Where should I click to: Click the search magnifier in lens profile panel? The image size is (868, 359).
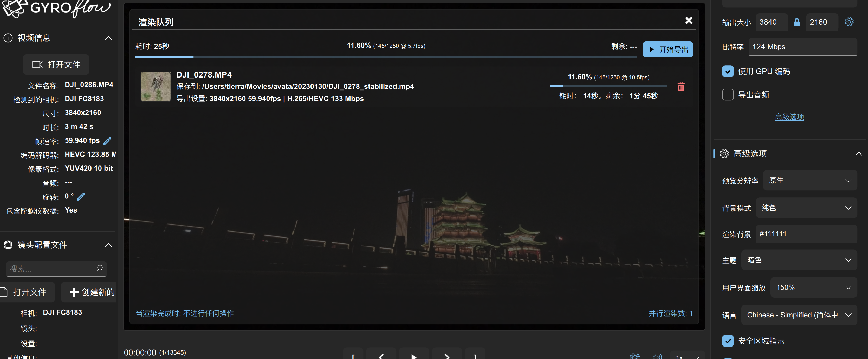pos(99,269)
